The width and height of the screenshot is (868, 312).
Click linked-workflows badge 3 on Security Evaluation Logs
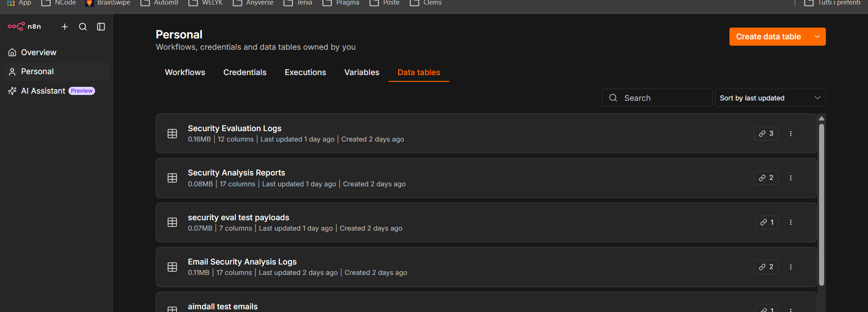pyautogui.click(x=766, y=133)
